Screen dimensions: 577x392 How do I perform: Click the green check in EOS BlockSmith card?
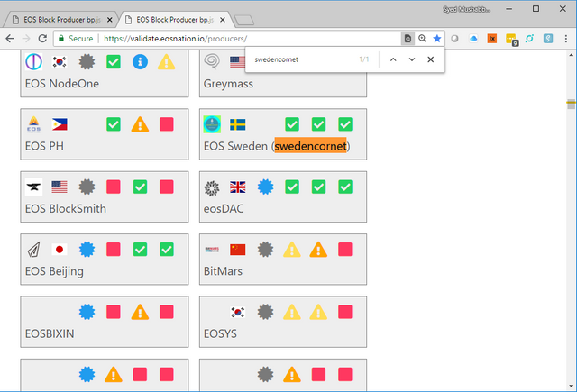[140, 187]
